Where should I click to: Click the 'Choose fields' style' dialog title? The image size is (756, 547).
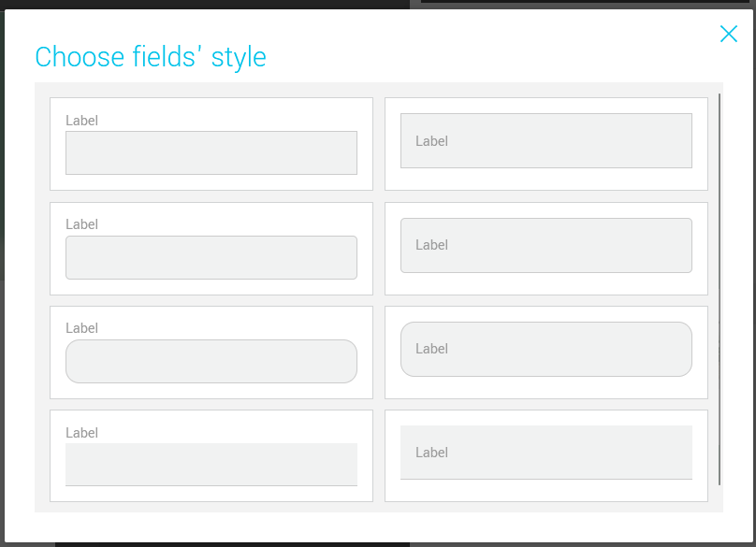coord(152,56)
